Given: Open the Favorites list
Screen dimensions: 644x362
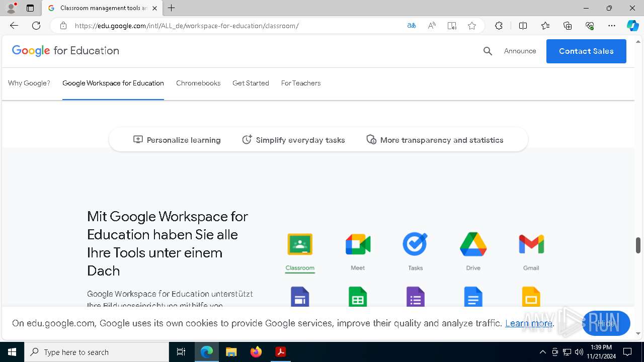Looking at the screenshot, I should tap(545, 26).
